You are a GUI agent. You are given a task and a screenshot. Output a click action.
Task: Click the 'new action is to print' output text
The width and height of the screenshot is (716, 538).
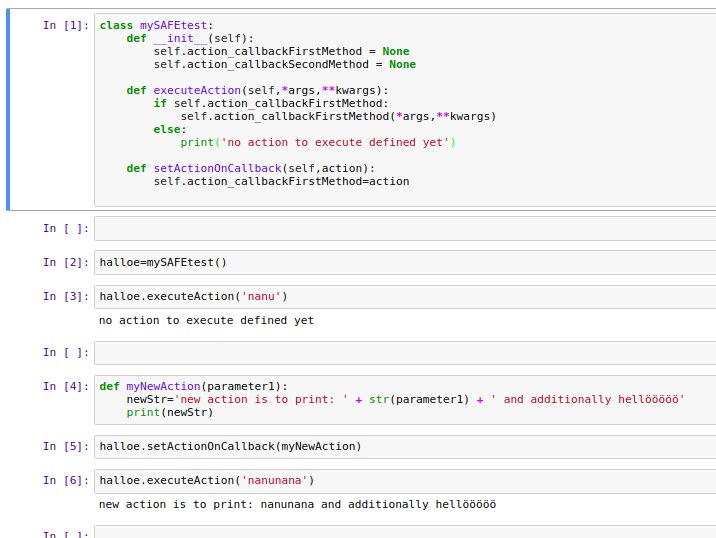coord(297,504)
